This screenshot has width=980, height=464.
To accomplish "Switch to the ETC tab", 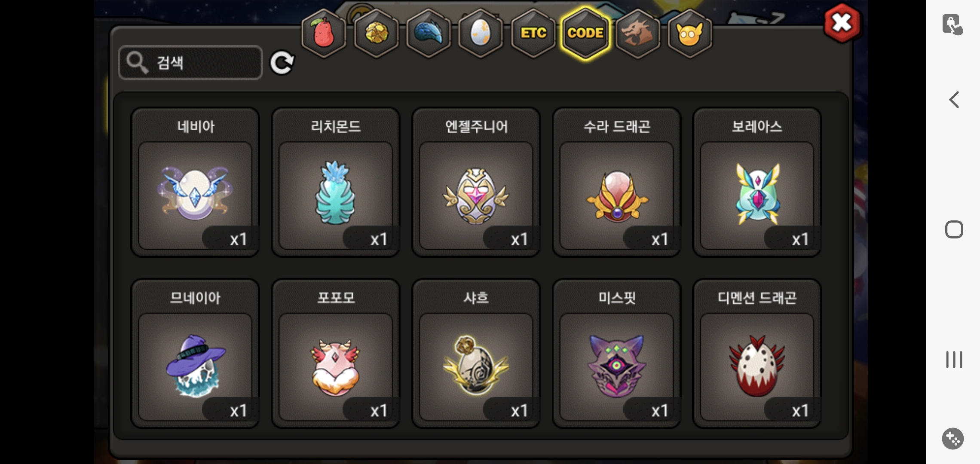I will tap(533, 34).
